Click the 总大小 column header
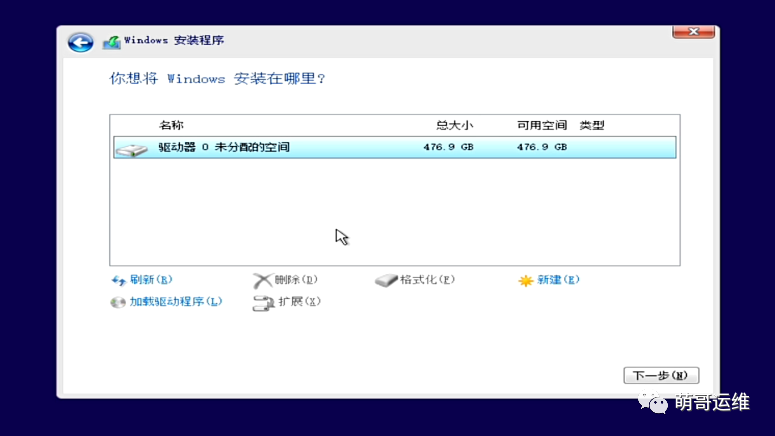The height and width of the screenshot is (436, 775). pos(454,126)
